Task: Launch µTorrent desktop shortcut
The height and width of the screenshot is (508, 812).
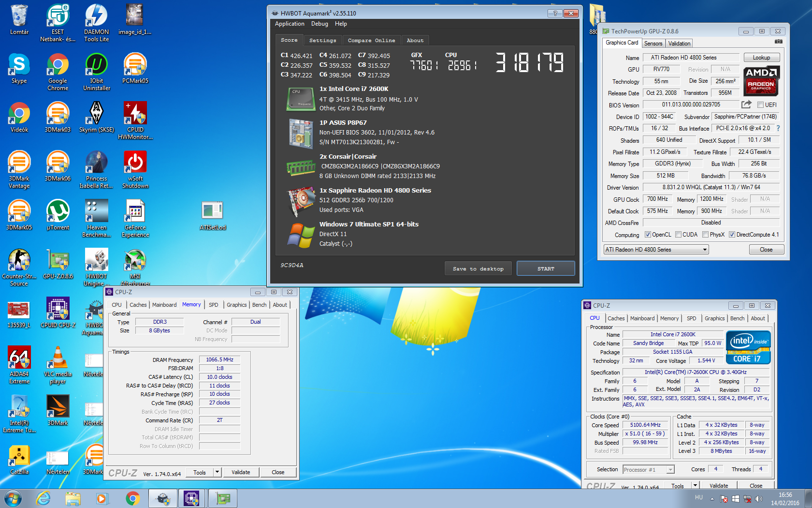Action: tap(58, 215)
